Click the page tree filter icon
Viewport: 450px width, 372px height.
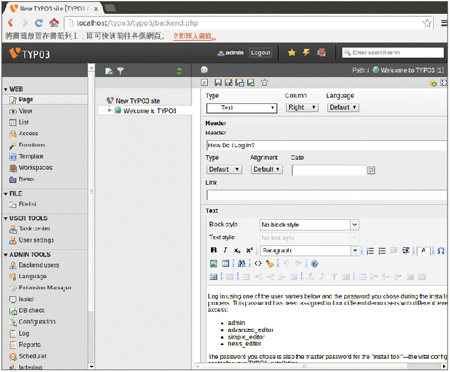[x=120, y=71]
